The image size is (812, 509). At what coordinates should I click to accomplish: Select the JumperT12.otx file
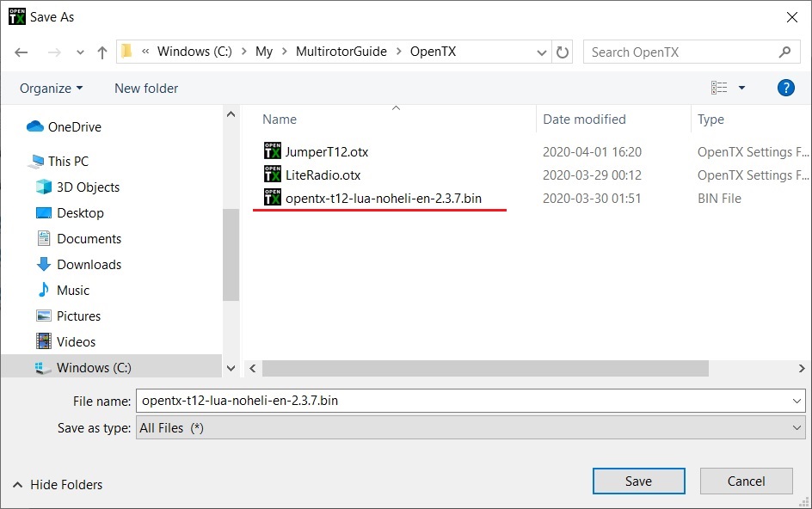coord(327,151)
